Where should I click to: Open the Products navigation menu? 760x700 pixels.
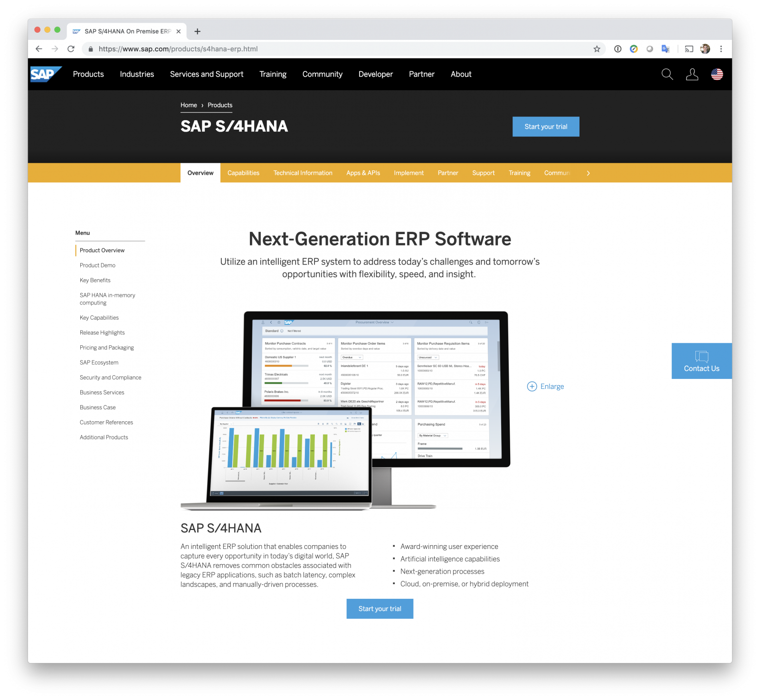tap(88, 74)
